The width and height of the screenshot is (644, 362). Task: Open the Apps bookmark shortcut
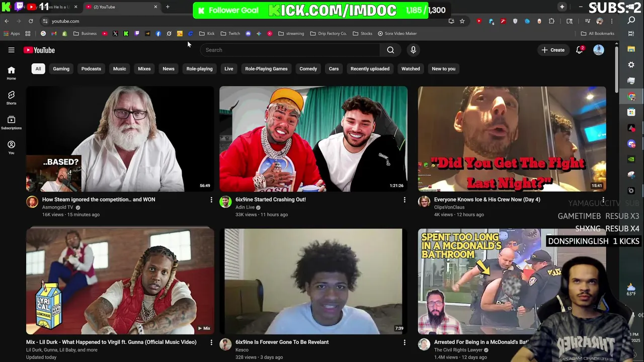tap(12, 34)
